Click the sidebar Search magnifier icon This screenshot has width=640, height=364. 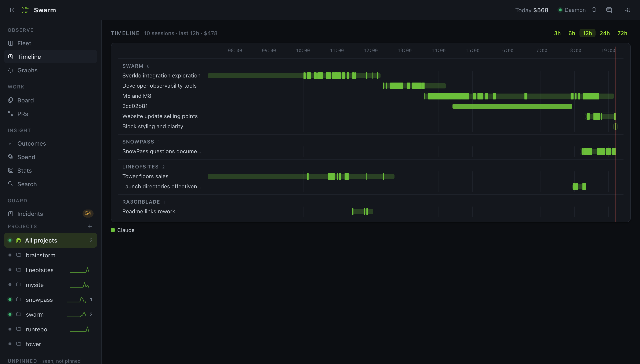[11, 184]
